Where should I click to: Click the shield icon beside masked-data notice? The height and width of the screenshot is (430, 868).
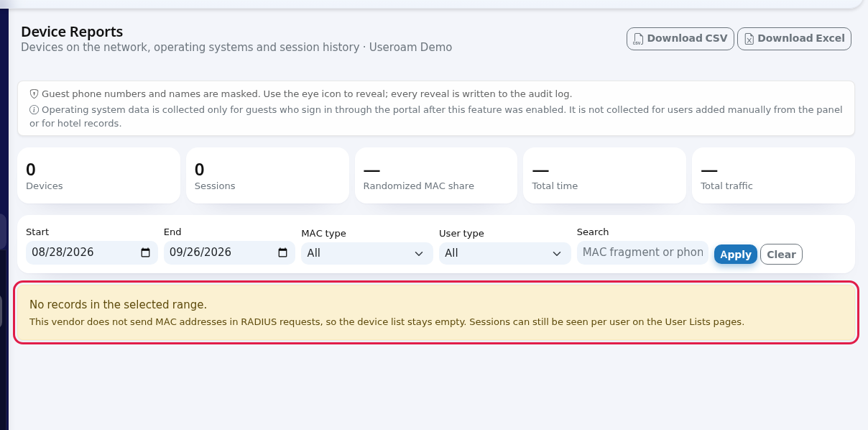click(34, 94)
